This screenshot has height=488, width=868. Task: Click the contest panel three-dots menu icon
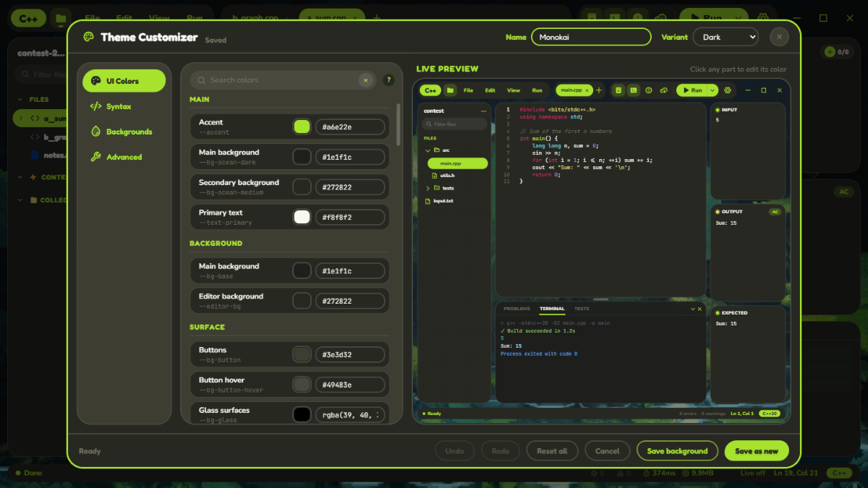484,111
